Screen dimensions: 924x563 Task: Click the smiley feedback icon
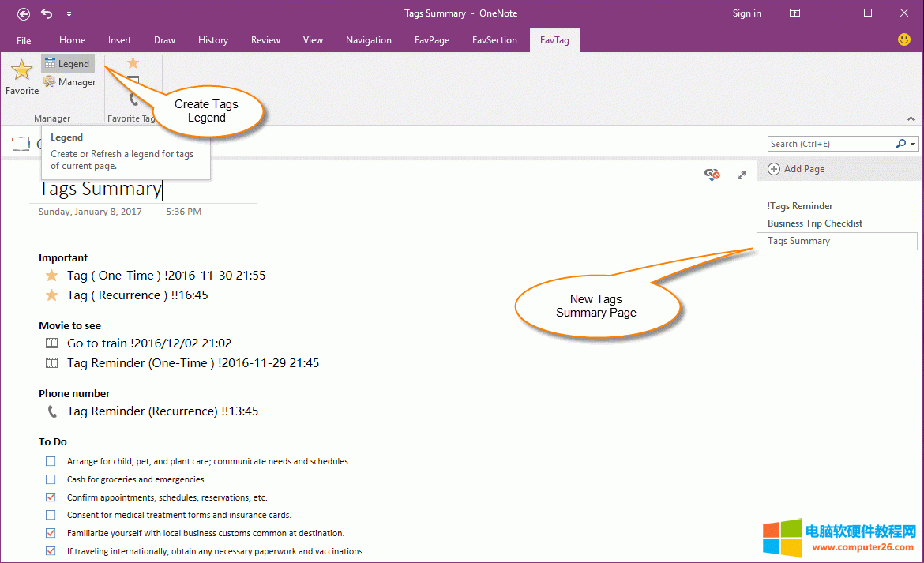pyautogui.click(x=904, y=39)
